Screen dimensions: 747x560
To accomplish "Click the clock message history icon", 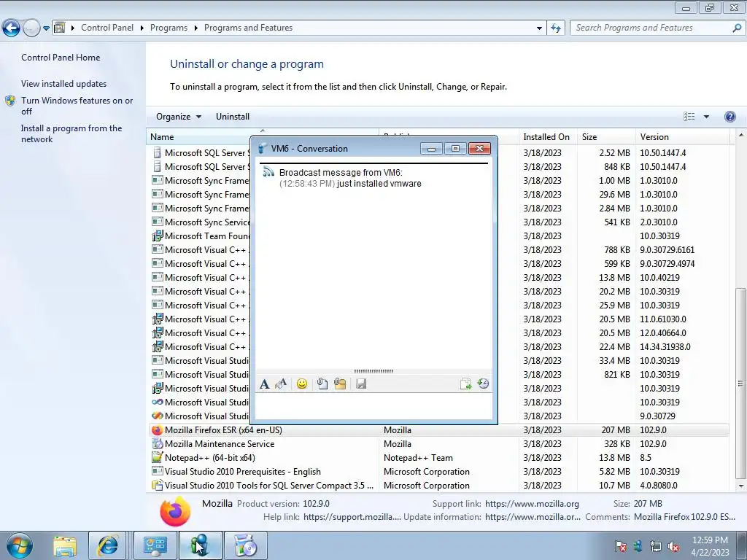I will [483, 384].
